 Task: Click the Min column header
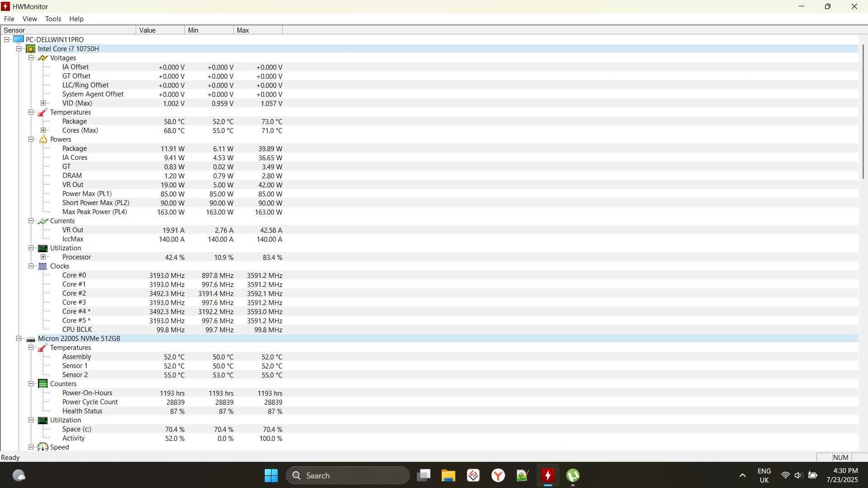tap(209, 30)
